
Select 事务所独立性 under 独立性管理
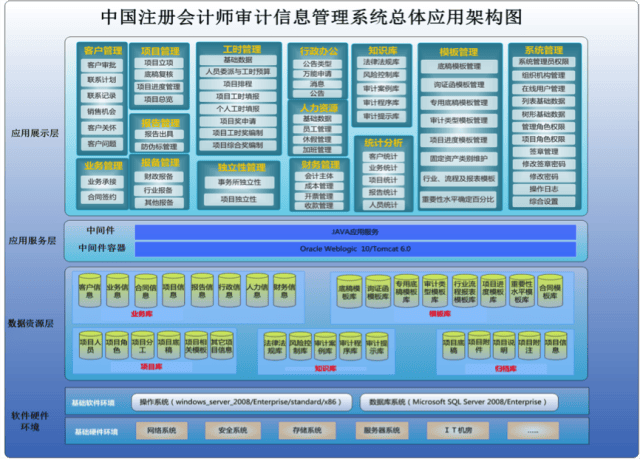tap(239, 182)
